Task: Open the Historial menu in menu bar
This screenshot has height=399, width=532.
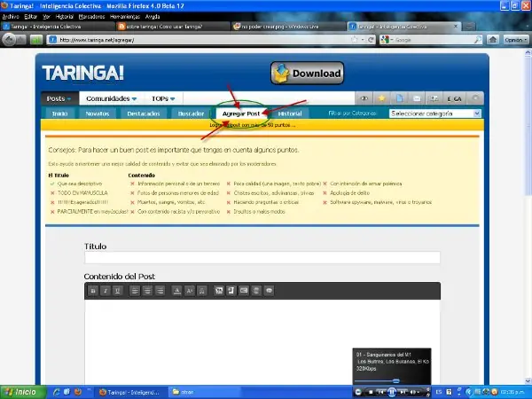Action: point(65,17)
